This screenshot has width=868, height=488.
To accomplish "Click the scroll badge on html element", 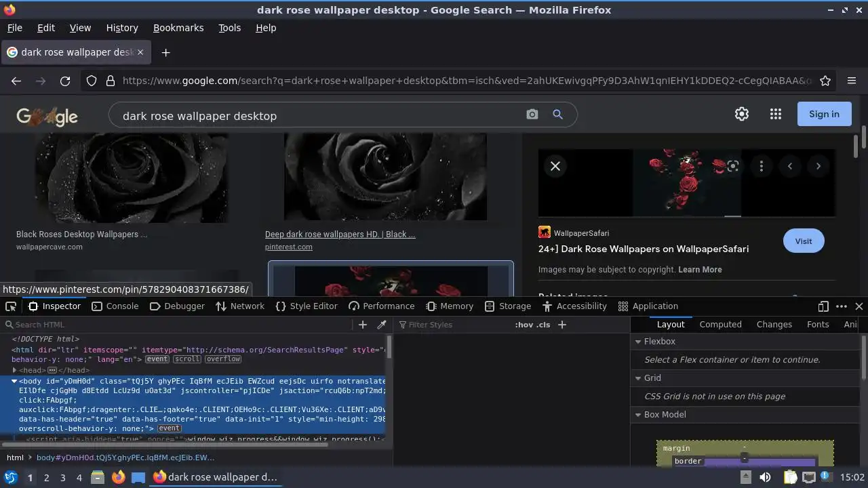I will [x=186, y=359].
